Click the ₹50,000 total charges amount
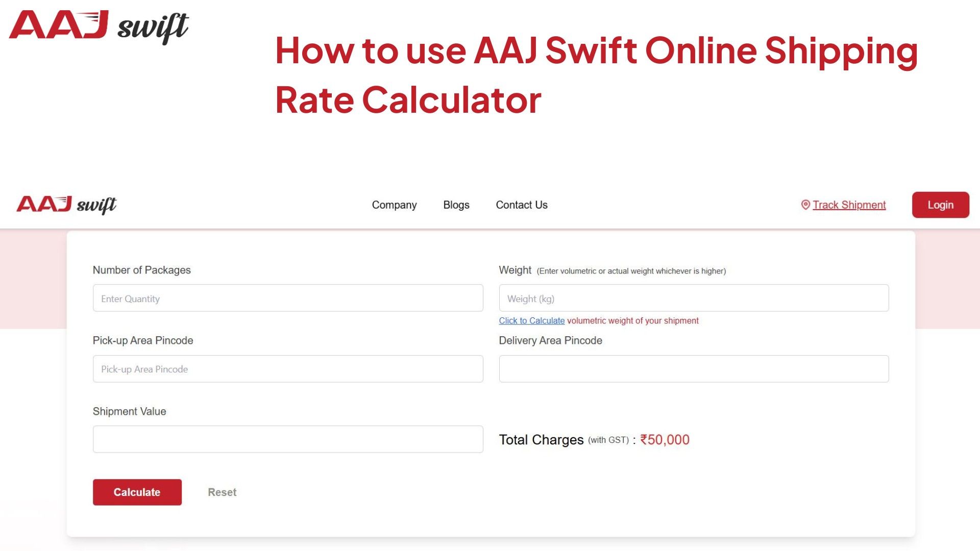Viewport: 980px width, 551px height. 665,440
